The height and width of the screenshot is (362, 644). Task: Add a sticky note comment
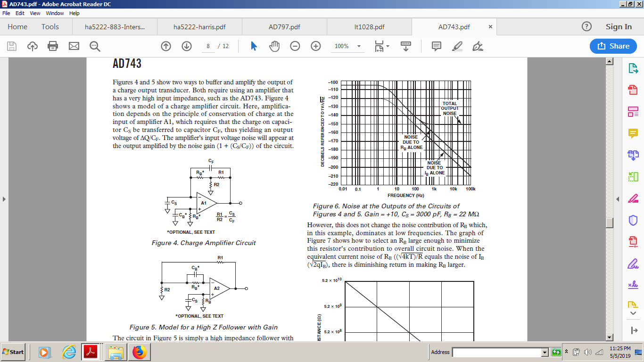coord(437,46)
